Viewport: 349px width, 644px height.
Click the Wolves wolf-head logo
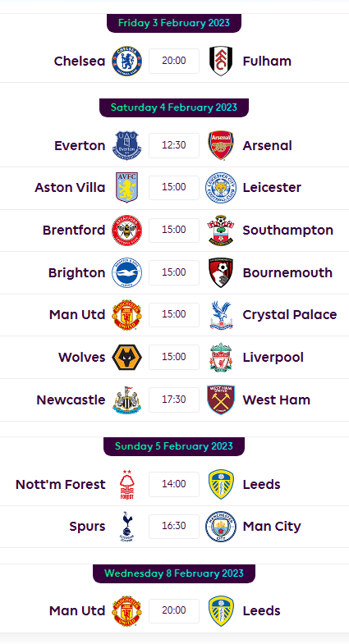click(x=127, y=358)
